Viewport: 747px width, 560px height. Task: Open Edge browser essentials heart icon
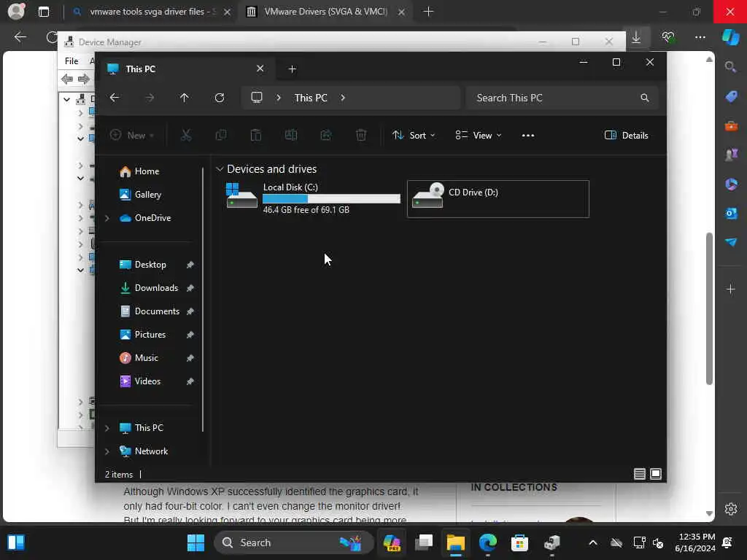[x=668, y=37]
